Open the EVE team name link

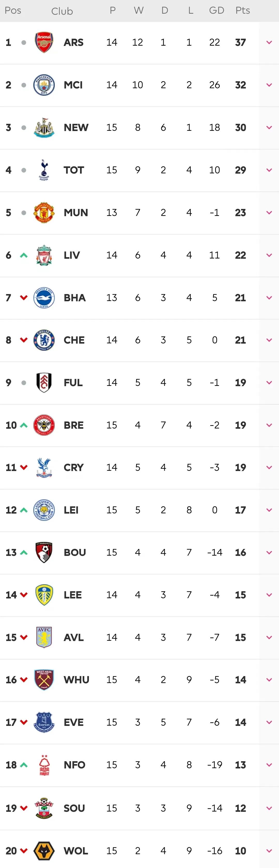pos(74,722)
